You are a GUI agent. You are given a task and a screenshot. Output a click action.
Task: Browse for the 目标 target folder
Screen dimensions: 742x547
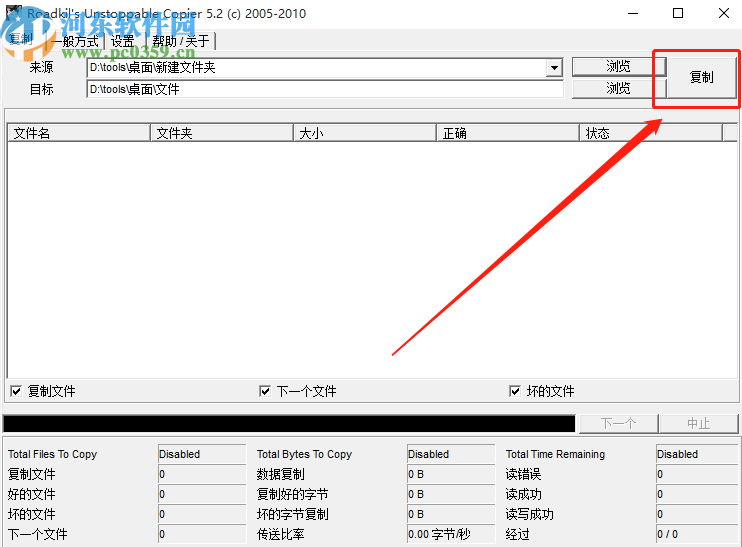(x=618, y=88)
